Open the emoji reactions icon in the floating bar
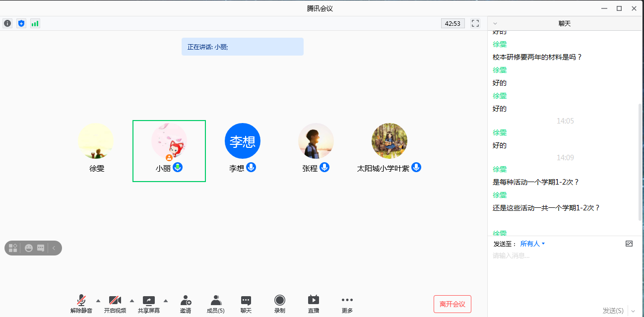The height and width of the screenshot is (317, 644). (29, 248)
